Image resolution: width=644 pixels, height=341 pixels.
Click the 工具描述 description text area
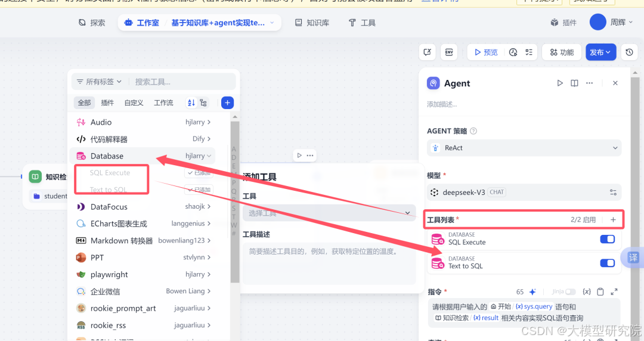click(x=329, y=263)
